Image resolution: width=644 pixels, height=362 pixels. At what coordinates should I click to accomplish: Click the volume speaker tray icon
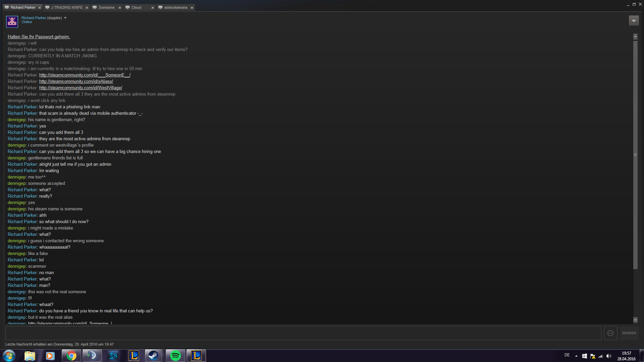point(609,356)
